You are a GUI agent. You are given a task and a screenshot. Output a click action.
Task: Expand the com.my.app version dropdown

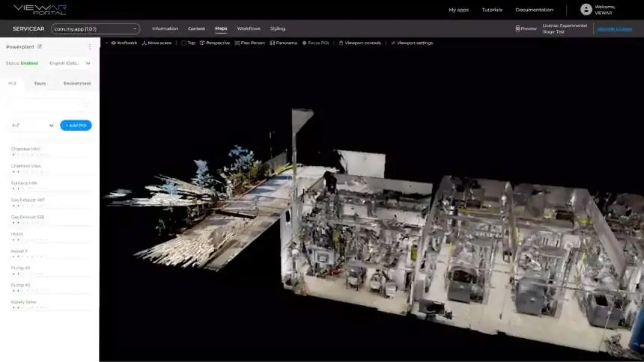coord(96,28)
